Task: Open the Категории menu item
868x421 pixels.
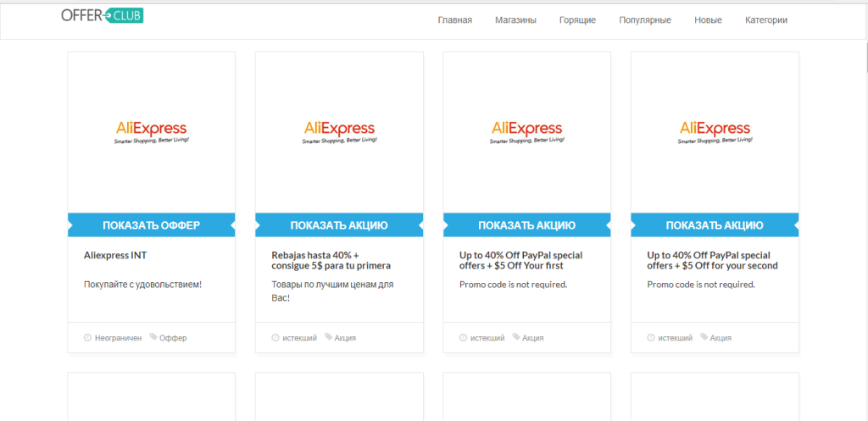Action: pos(766,20)
